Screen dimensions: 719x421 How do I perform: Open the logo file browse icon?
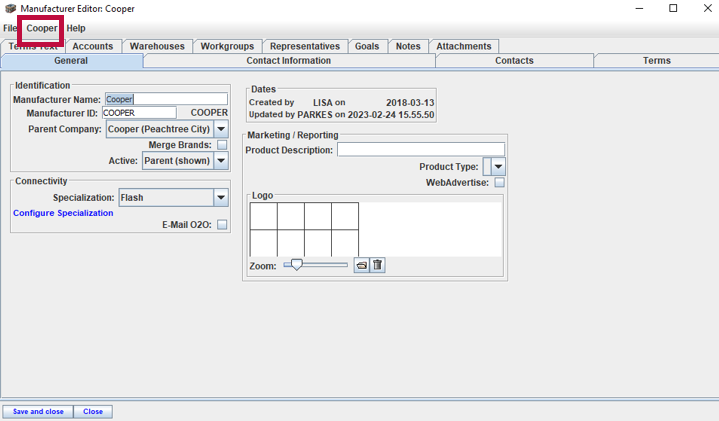coord(361,265)
